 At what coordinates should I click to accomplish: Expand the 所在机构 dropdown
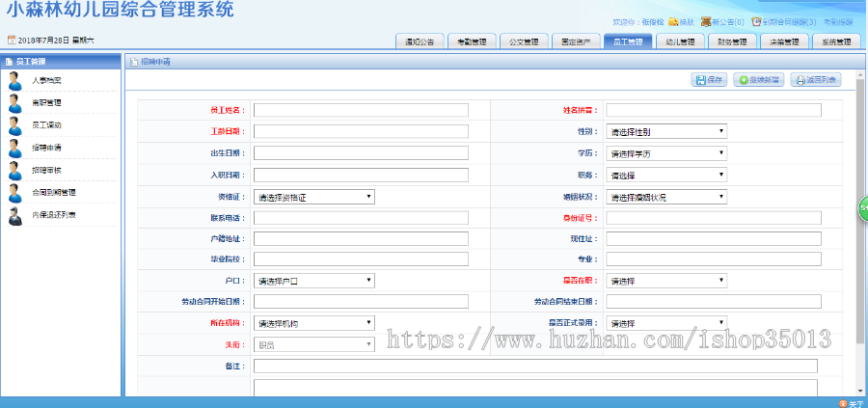(313, 323)
